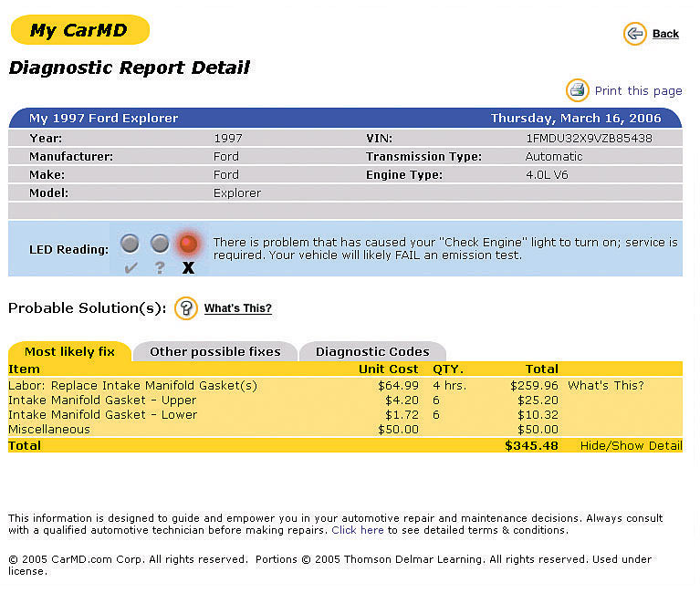Click the Diagnostic Report Detail heading

coord(130,68)
